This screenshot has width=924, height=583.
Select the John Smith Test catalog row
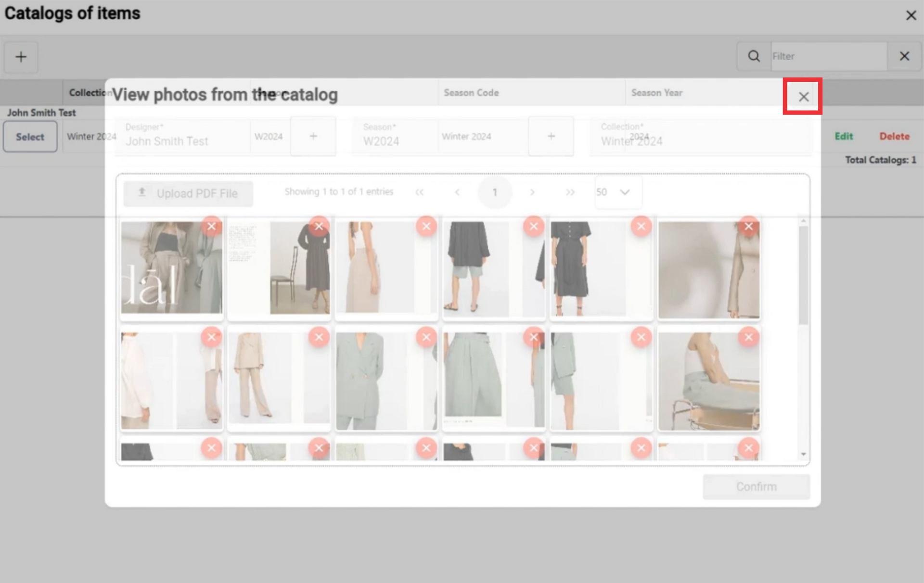click(30, 137)
